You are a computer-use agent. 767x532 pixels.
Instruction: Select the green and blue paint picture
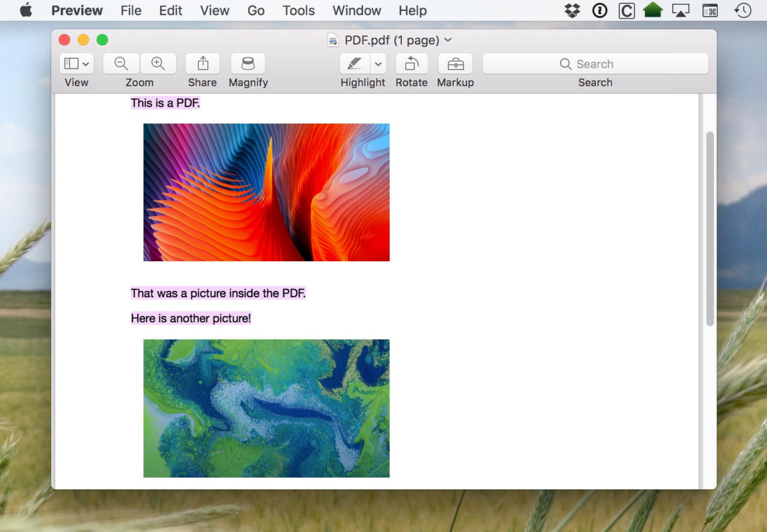coord(266,409)
